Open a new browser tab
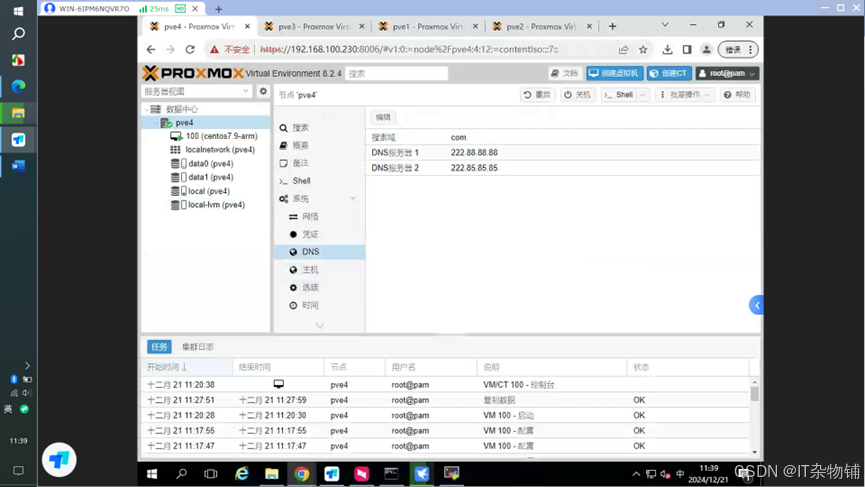Viewport: 865px width, 487px height. 612,26
